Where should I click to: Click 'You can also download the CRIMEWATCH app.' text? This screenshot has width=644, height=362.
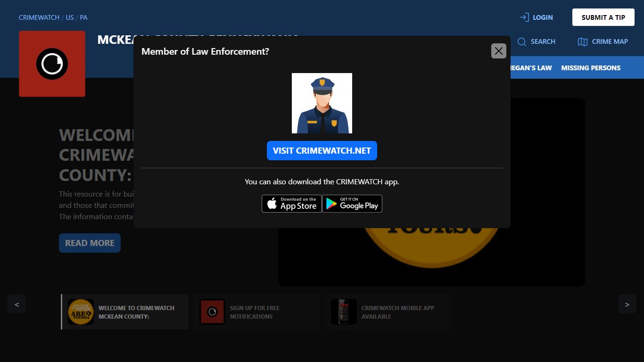click(x=322, y=181)
